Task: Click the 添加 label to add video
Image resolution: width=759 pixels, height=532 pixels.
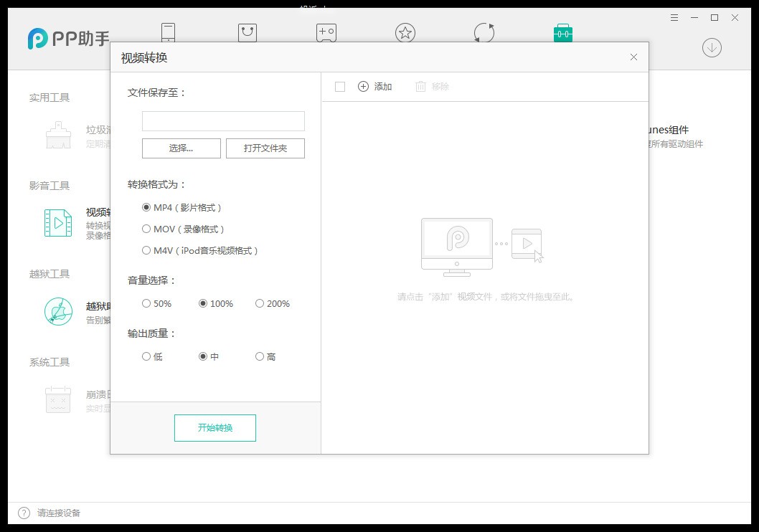Action: (382, 87)
